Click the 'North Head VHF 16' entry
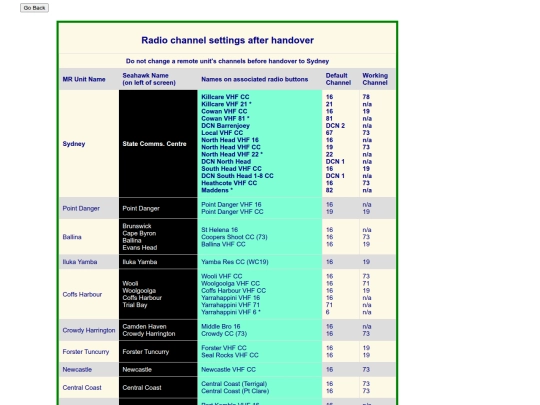 coord(230,140)
